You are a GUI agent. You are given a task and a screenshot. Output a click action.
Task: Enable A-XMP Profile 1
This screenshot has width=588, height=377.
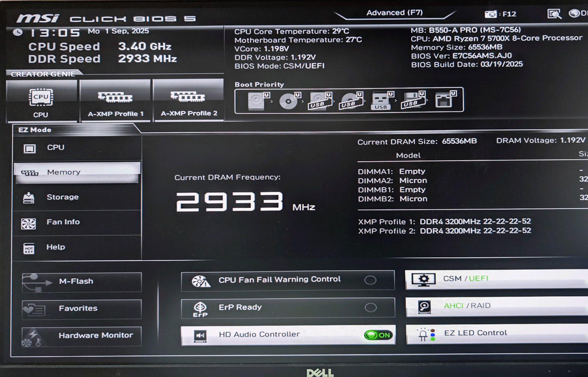(x=116, y=101)
